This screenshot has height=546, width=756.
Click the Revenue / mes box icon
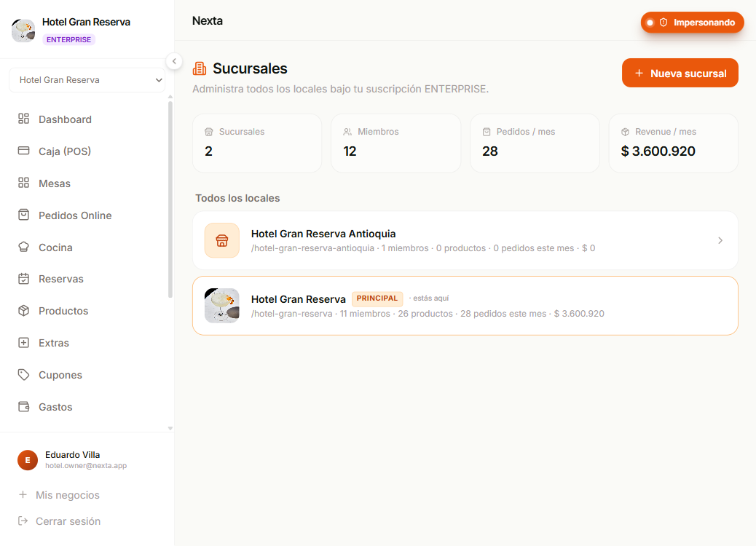pyautogui.click(x=626, y=132)
